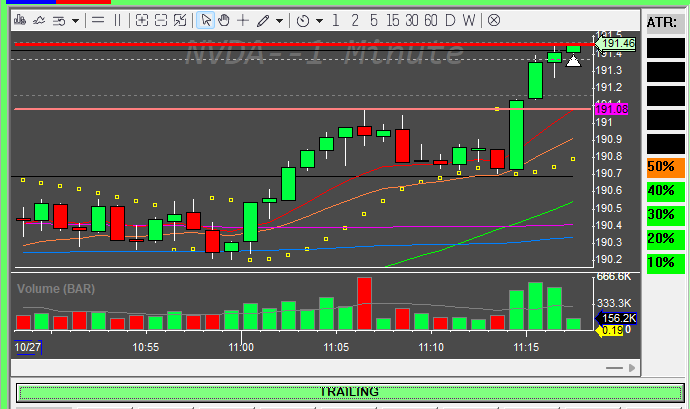690x409 pixels.
Task: Click the 11:00 time axis label
Action: (241, 347)
